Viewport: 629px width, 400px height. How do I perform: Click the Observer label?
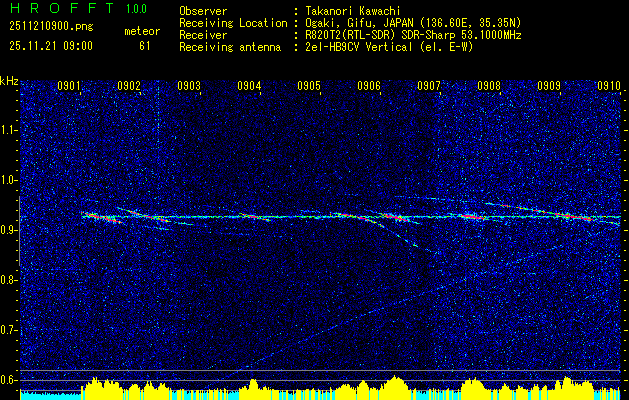click(x=203, y=11)
